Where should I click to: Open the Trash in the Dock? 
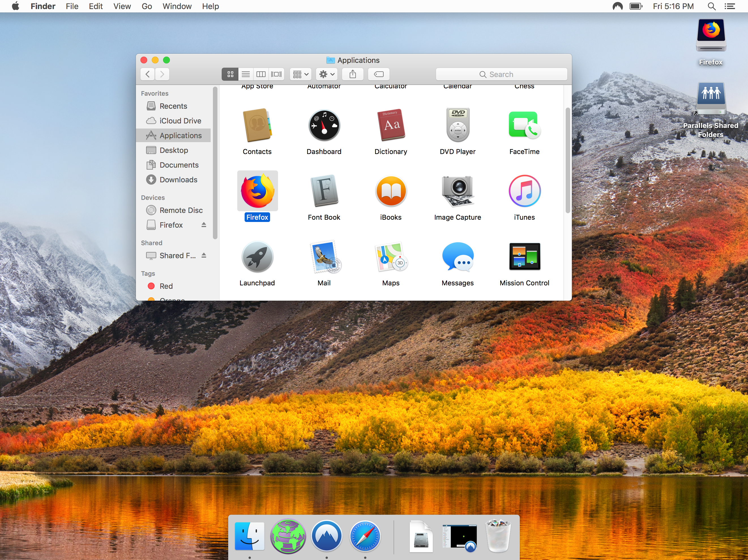click(498, 536)
